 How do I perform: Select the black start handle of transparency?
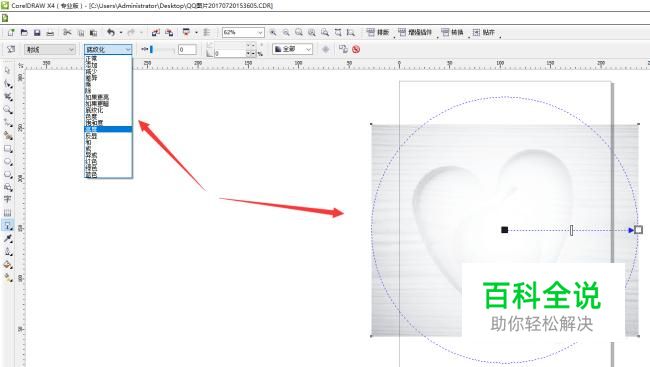pyautogui.click(x=504, y=230)
